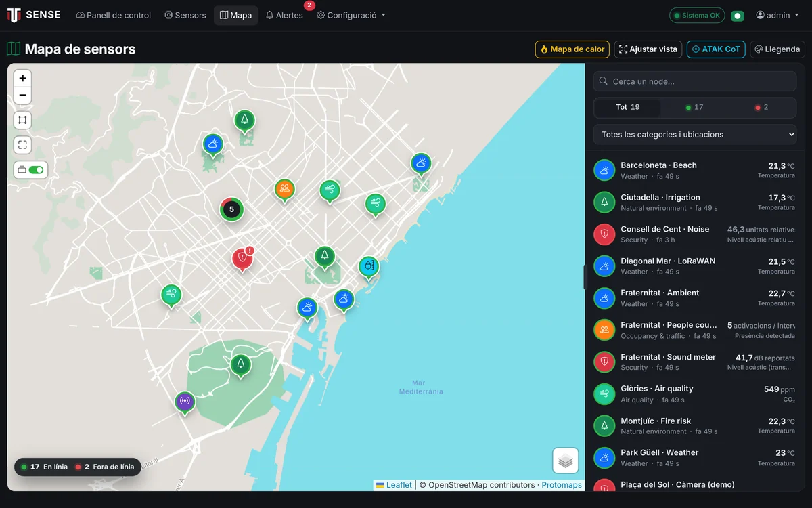Show all 19 nodes with Tot filter
The image size is (812, 508).
click(627, 107)
